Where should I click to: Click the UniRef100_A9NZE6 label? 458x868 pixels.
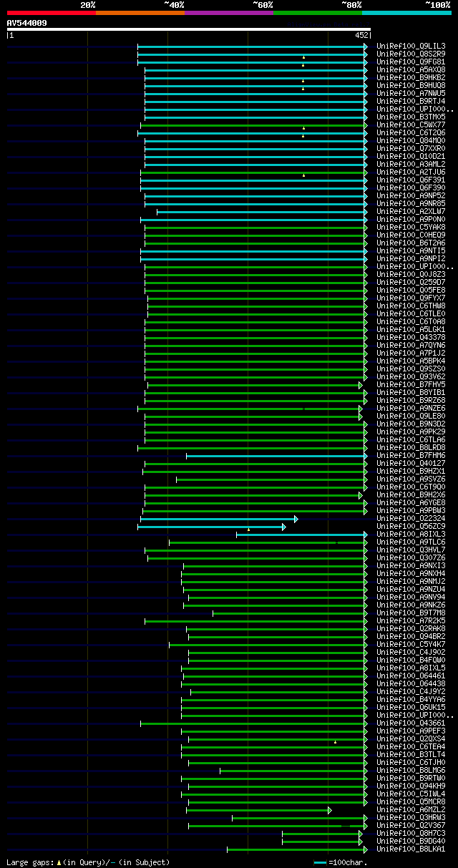(411, 408)
